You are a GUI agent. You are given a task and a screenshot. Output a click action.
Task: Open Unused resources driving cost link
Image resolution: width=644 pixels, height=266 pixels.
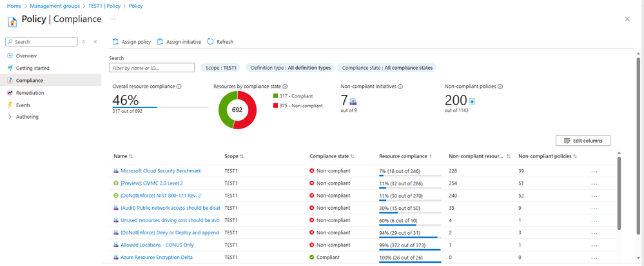pos(170,220)
